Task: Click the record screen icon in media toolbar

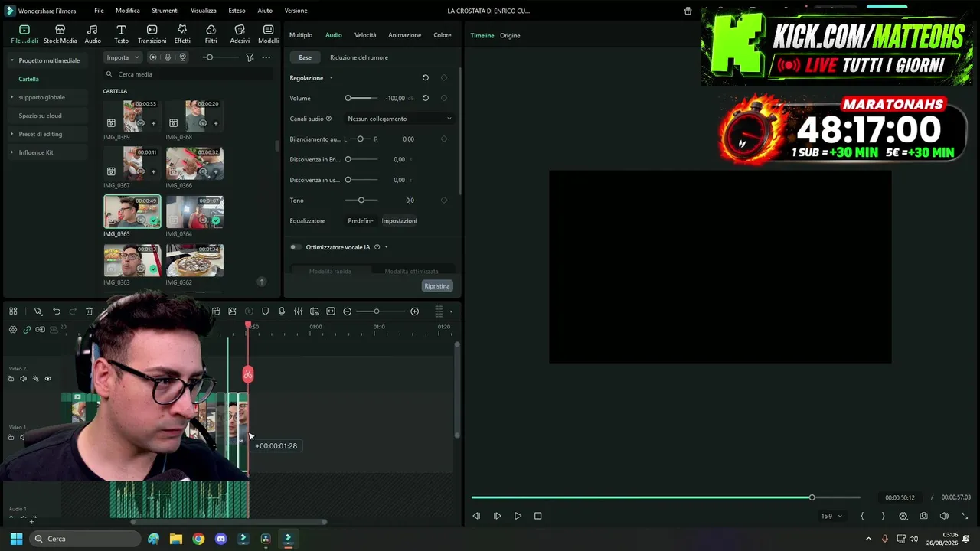Action: 153,57
